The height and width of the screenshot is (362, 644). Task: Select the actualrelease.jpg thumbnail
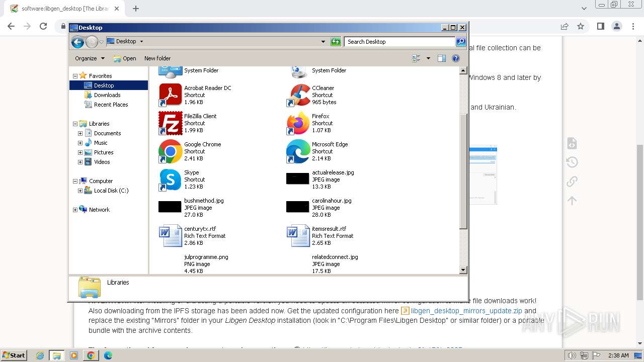[x=297, y=178]
